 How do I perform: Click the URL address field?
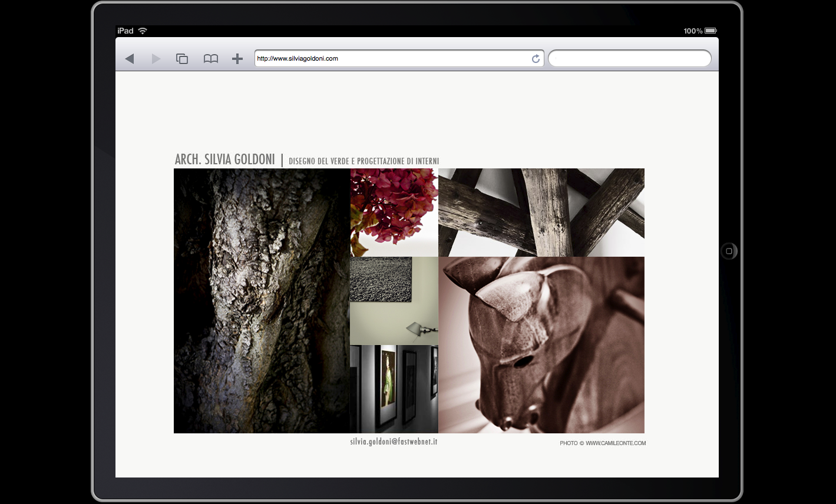click(x=399, y=58)
